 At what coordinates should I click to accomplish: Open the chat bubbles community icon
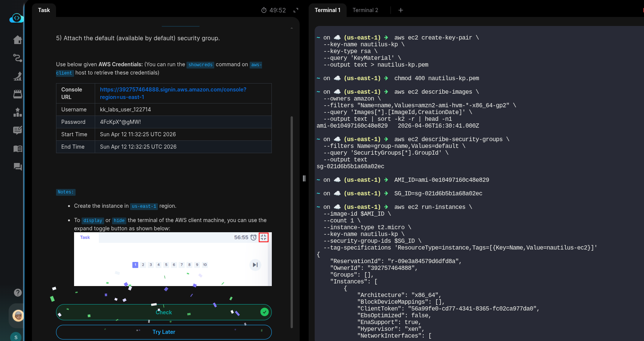(18, 167)
